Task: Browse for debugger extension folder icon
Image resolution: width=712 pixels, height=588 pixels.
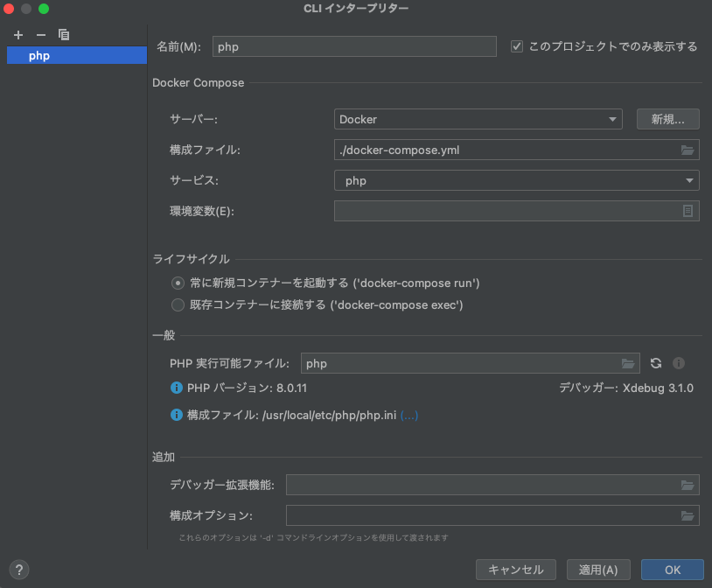Action: (x=688, y=485)
